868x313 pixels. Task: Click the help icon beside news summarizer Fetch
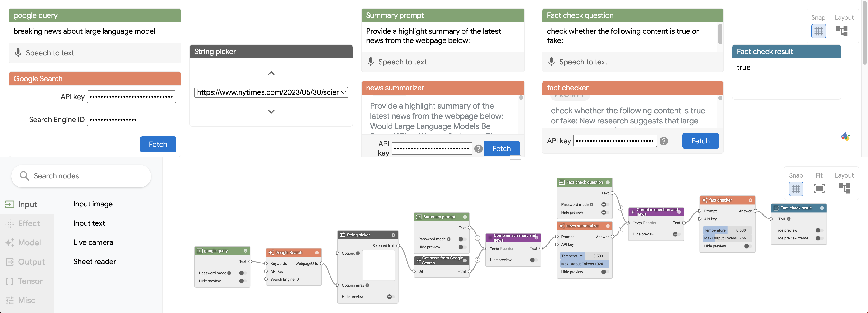coord(479,148)
